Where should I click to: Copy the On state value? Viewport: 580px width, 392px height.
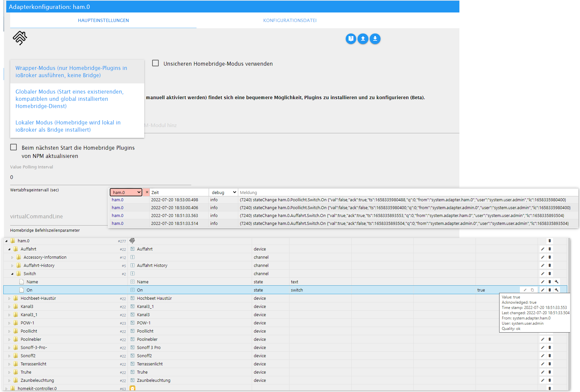532,290
